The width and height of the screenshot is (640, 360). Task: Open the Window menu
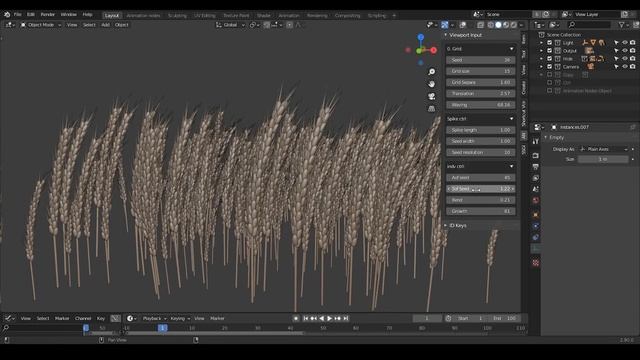point(69,14)
